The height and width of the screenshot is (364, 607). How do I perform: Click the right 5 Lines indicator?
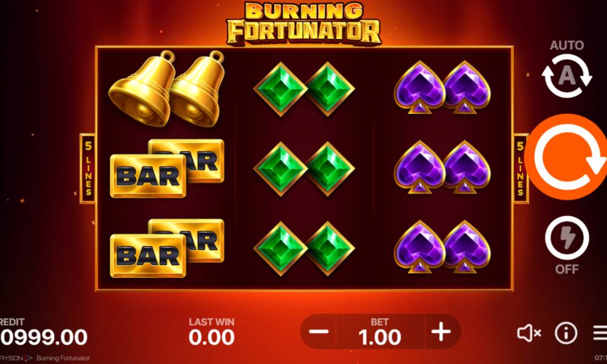(520, 168)
